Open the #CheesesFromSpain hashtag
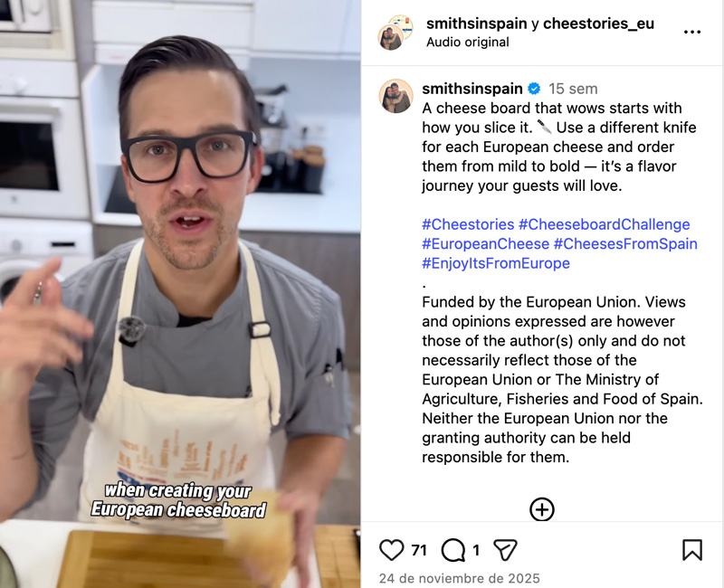 (625, 243)
